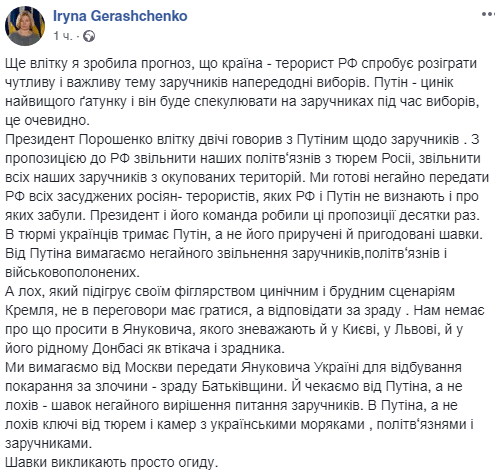The image size is (495, 476).
Task: Open the post options three-dot menu
Action: [488, 15]
